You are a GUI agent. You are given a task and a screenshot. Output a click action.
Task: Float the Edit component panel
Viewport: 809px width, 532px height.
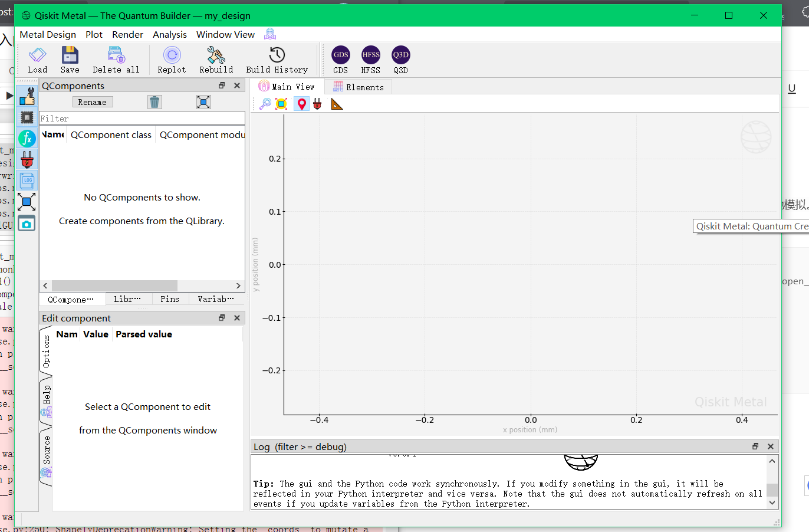coord(222,318)
